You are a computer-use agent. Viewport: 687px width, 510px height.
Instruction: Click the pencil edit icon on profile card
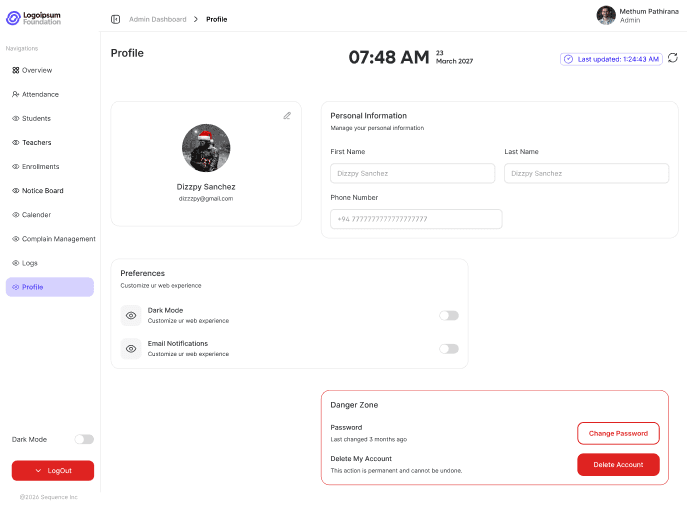[x=287, y=116]
